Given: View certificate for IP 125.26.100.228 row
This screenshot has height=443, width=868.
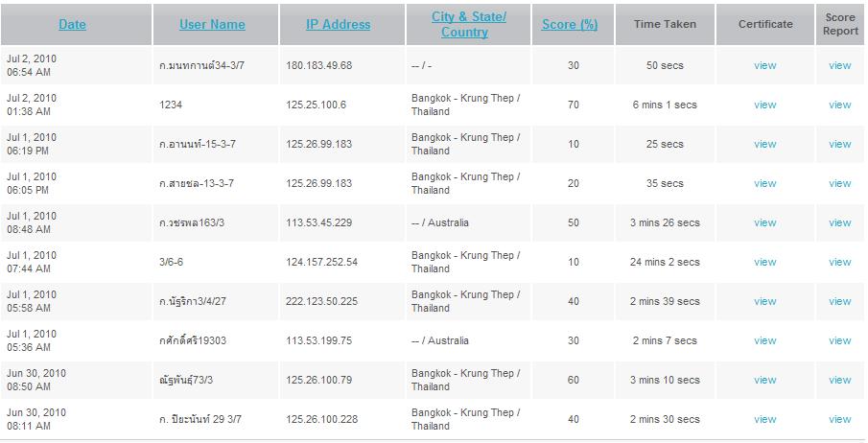Looking at the screenshot, I should (x=764, y=419).
